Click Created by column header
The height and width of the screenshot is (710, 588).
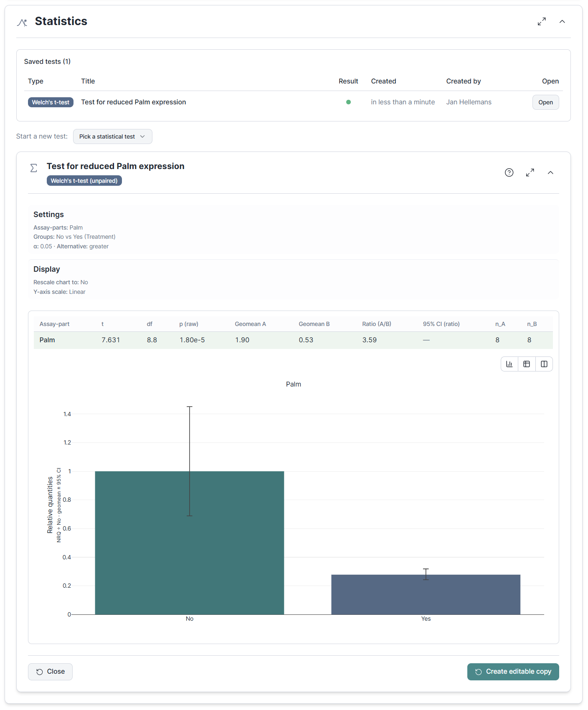coord(464,81)
